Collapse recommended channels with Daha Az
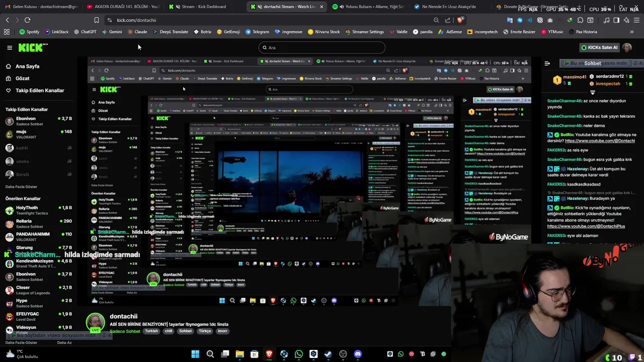This screenshot has width=644, height=362. 64,342
